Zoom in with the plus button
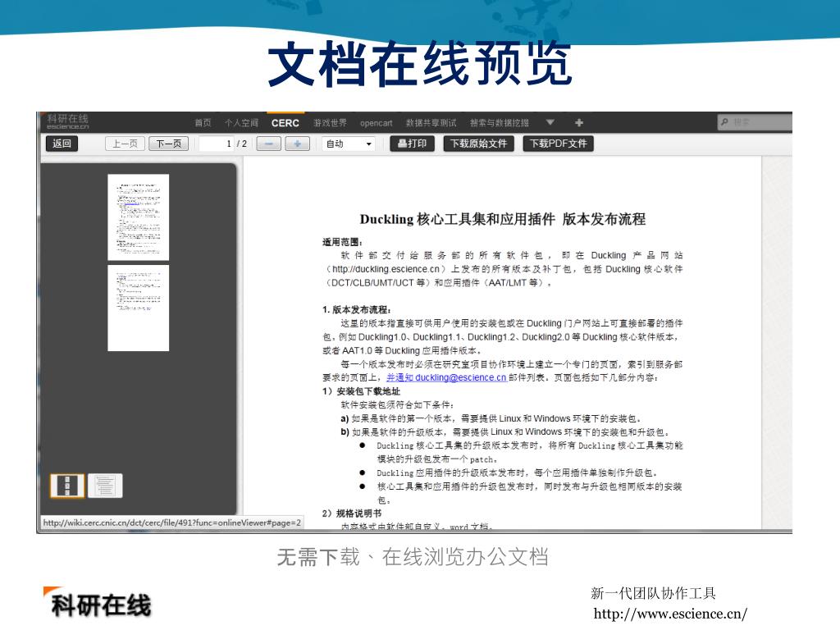Viewport: 840px width, 630px height. click(x=297, y=144)
